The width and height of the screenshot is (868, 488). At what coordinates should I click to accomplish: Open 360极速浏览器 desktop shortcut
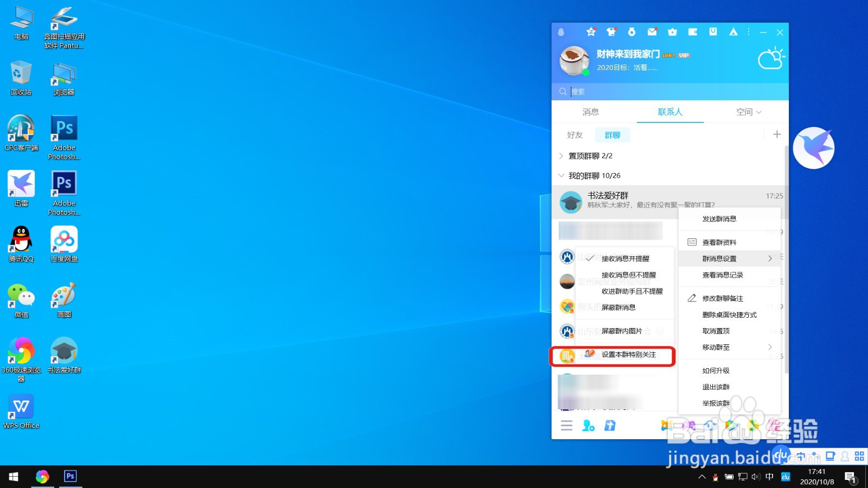pos(21,359)
